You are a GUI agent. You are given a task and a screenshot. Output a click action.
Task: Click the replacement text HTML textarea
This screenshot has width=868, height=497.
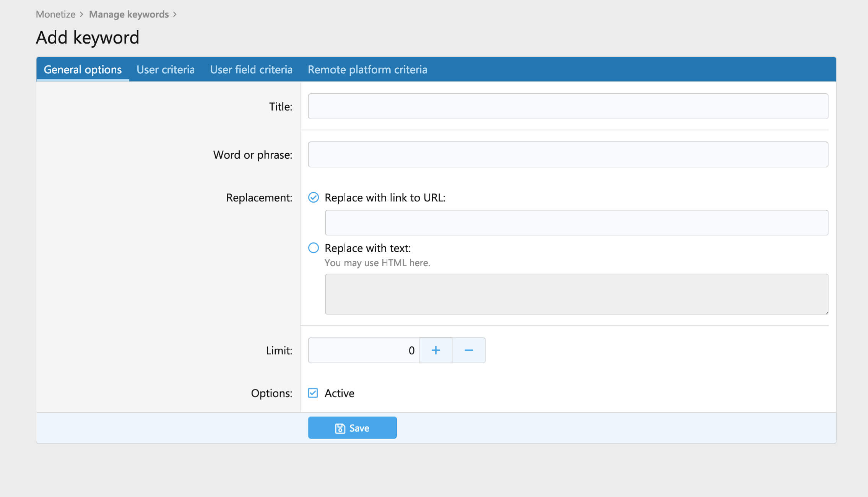coord(577,294)
